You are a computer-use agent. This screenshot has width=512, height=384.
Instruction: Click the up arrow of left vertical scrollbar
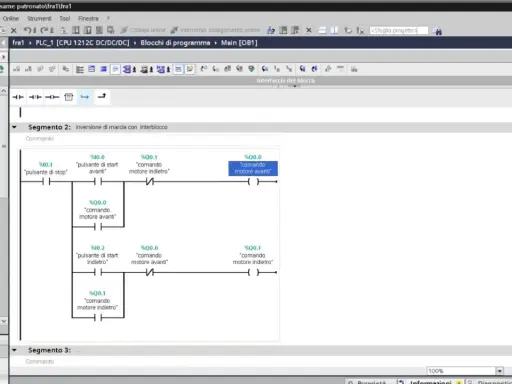(4, 91)
